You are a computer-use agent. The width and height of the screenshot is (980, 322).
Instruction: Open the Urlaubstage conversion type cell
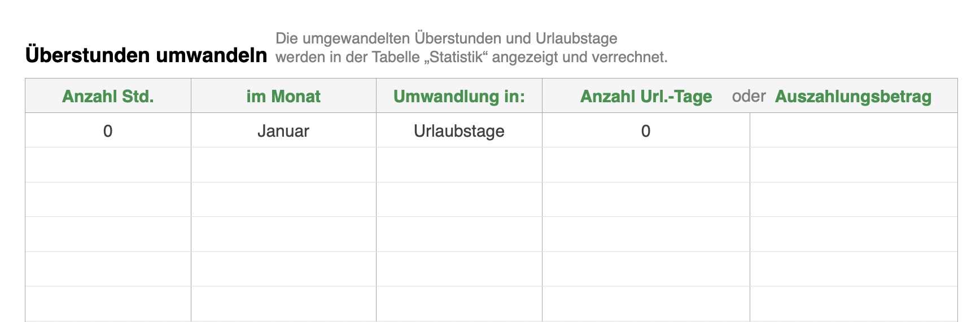click(x=459, y=130)
